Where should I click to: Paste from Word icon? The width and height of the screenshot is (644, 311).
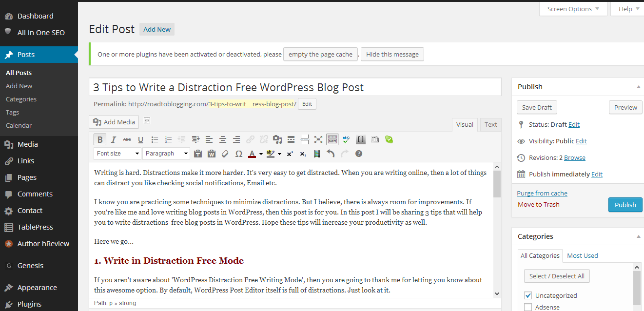click(212, 154)
